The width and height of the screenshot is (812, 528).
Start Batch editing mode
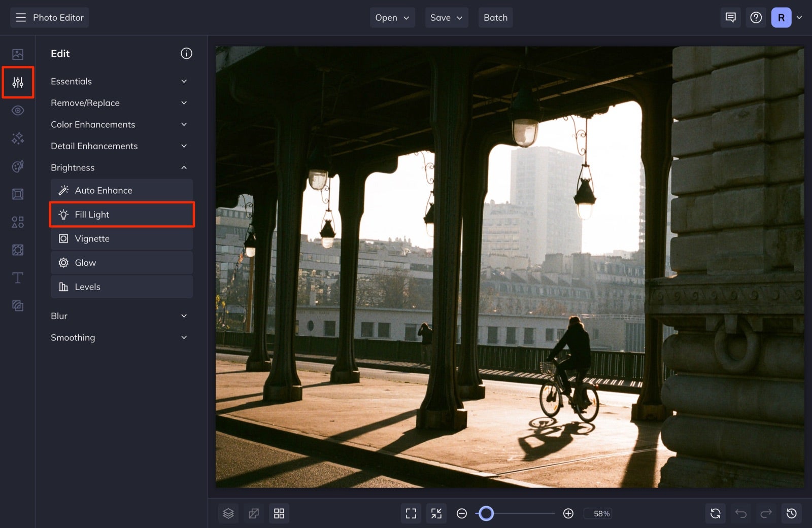click(x=495, y=17)
